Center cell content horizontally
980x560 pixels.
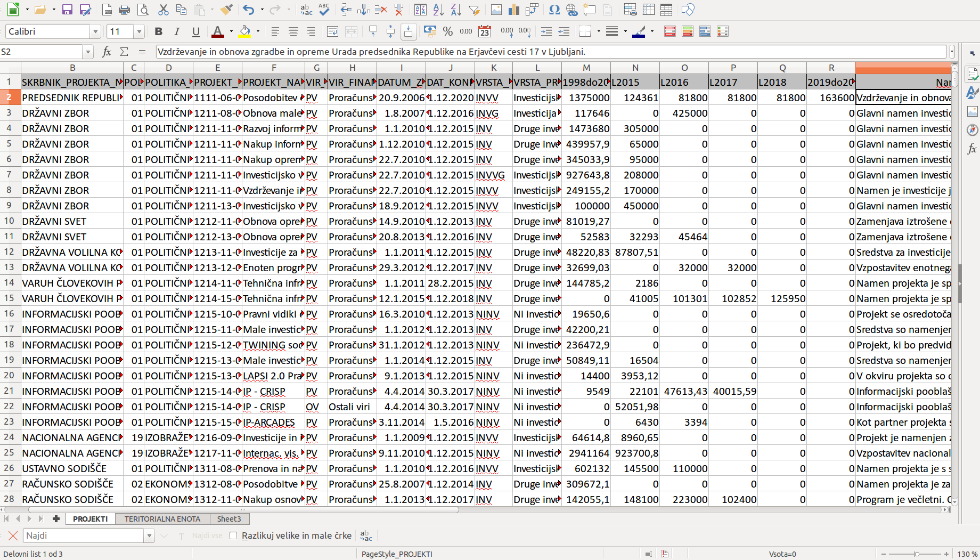point(293,31)
